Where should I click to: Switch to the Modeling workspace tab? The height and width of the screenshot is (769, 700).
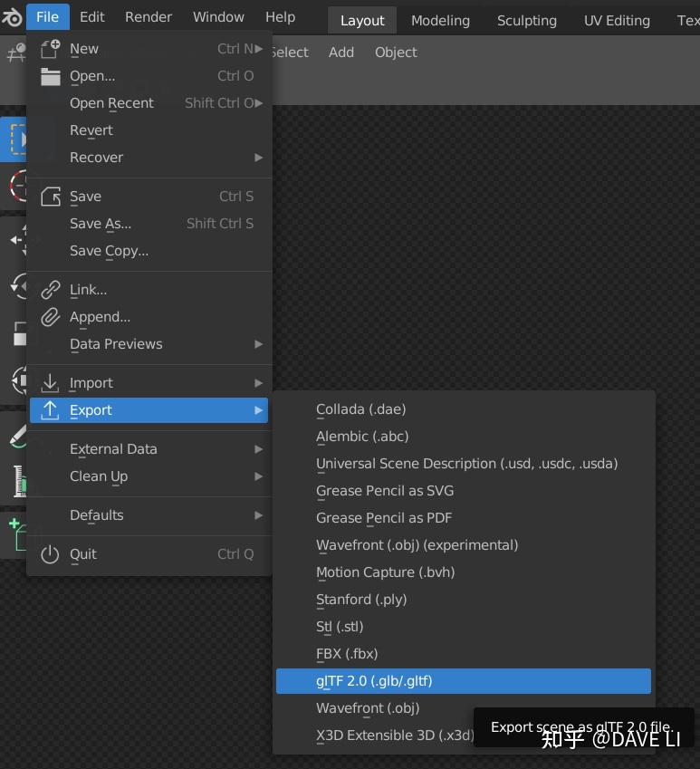click(x=441, y=20)
